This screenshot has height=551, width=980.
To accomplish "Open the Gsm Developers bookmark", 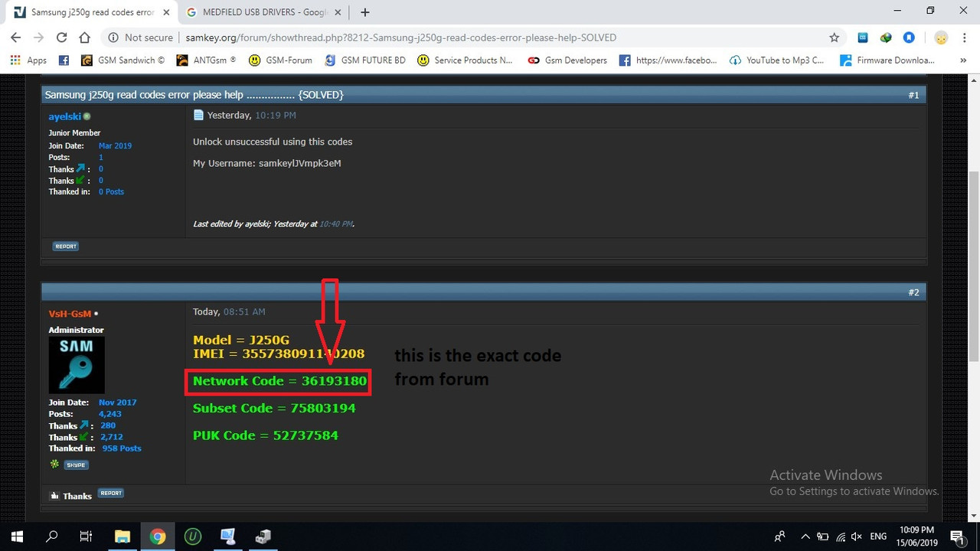I will tap(567, 60).
